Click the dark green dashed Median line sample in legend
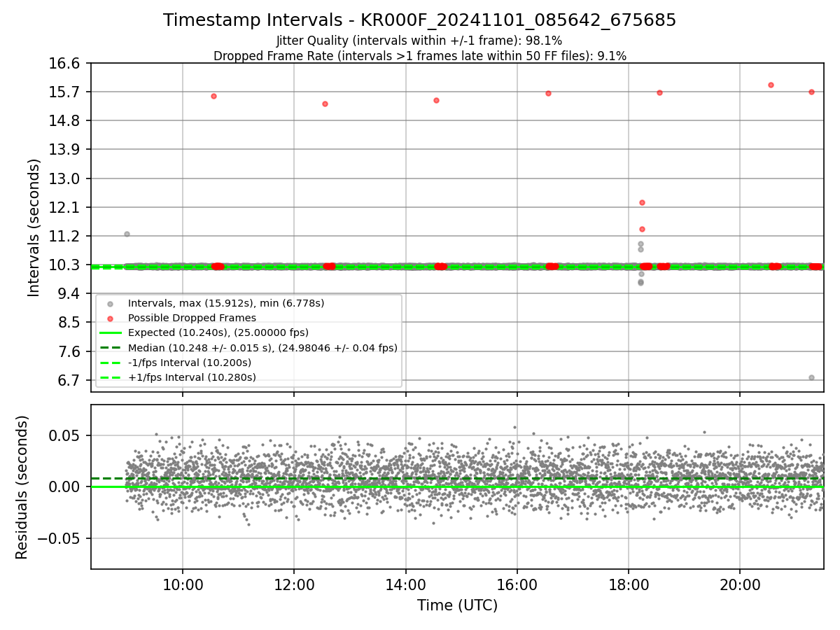 110,348
